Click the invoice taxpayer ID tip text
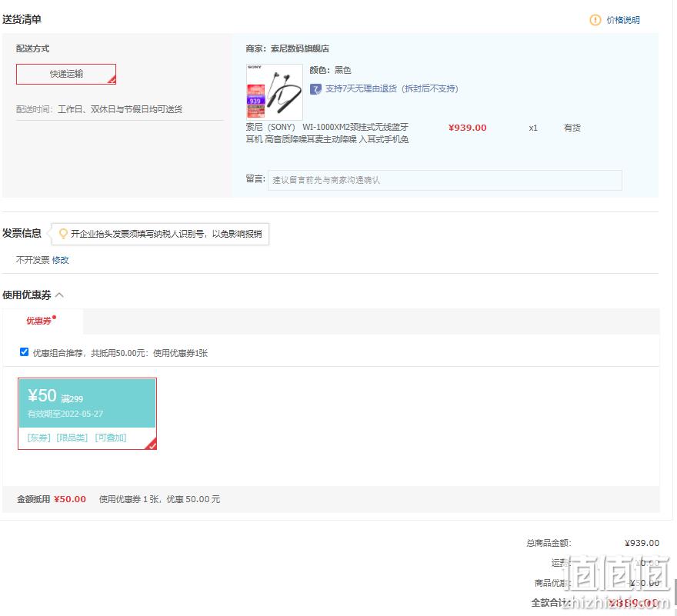Image resolution: width=677 pixels, height=616 pixels. pyautogui.click(x=166, y=234)
